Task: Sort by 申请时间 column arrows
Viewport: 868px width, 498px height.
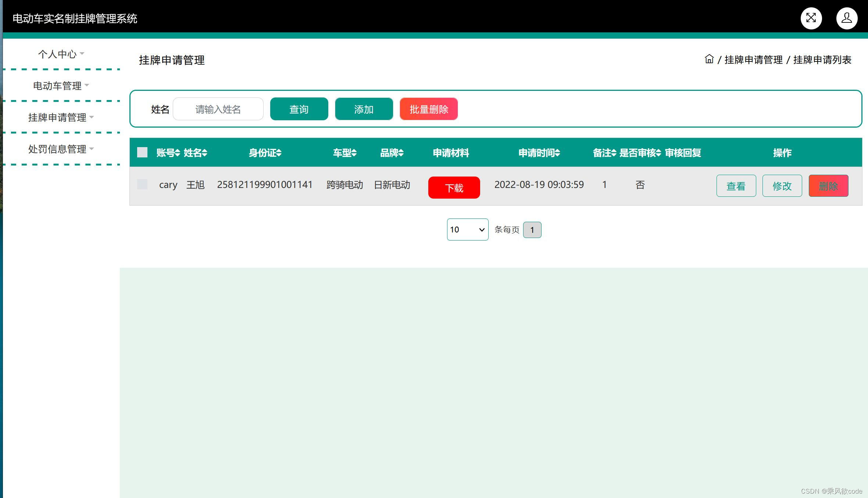Action: [x=557, y=153]
